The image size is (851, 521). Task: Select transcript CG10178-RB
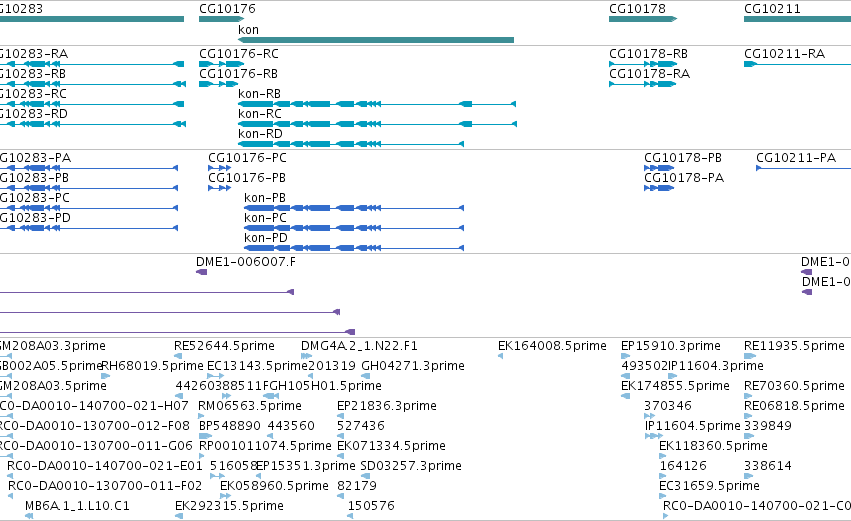click(648, 54)
